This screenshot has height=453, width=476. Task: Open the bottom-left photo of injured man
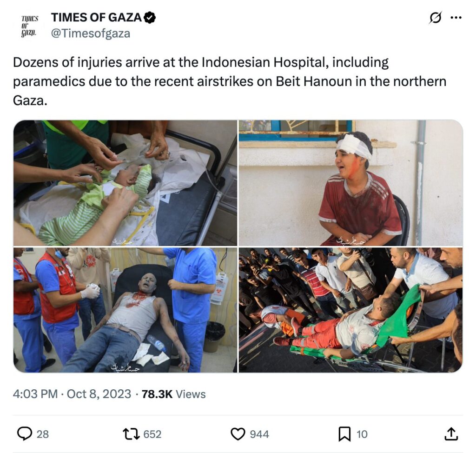[125, 310]
